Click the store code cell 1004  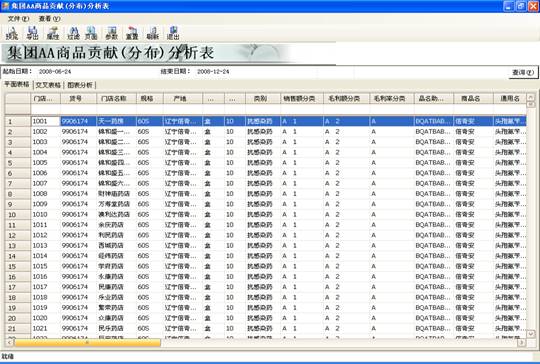coord(45,152)
